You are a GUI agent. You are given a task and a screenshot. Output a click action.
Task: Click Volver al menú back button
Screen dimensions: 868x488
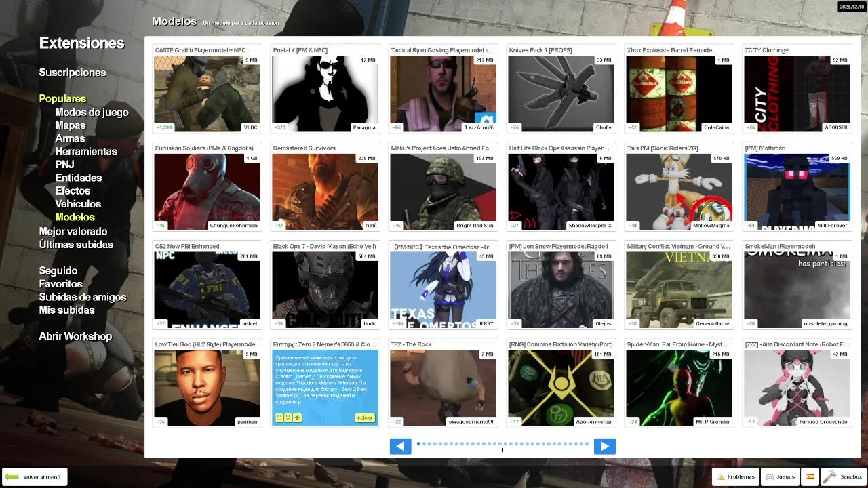click(35, 477)
